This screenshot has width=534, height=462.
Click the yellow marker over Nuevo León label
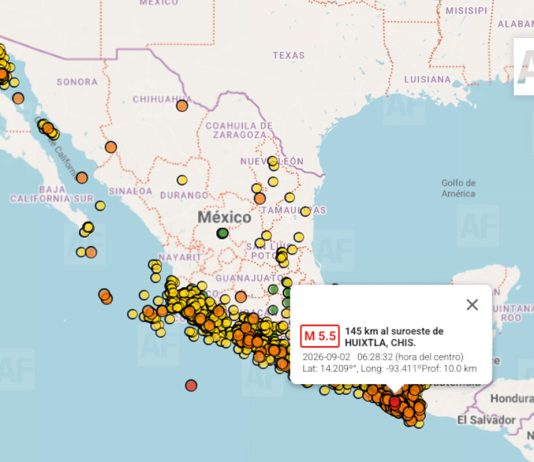(272, 161)
